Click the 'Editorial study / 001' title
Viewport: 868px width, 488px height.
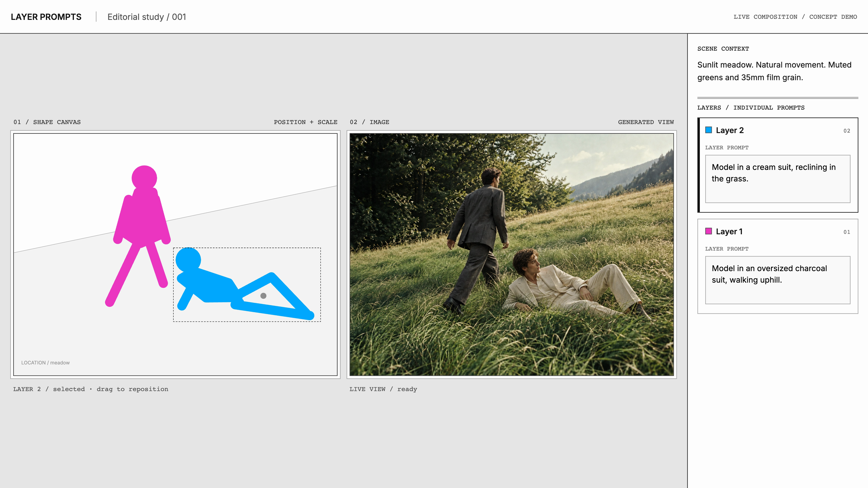[146, 17]
